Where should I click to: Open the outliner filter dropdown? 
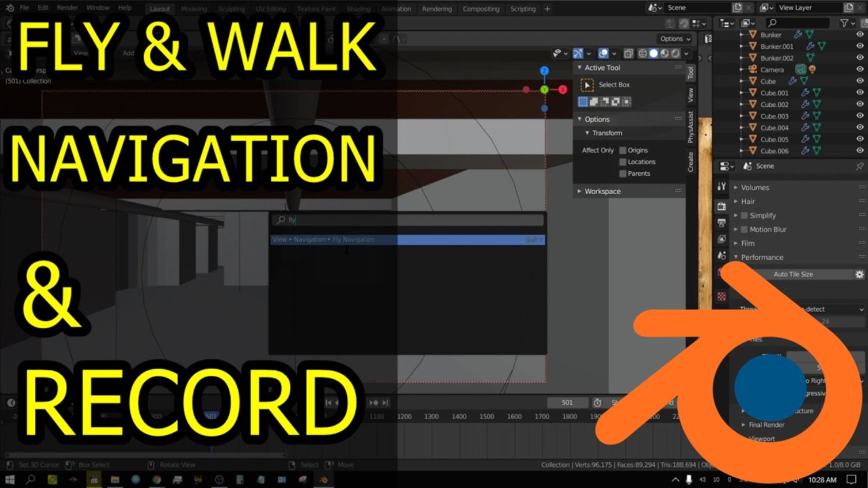pos(848,22)
